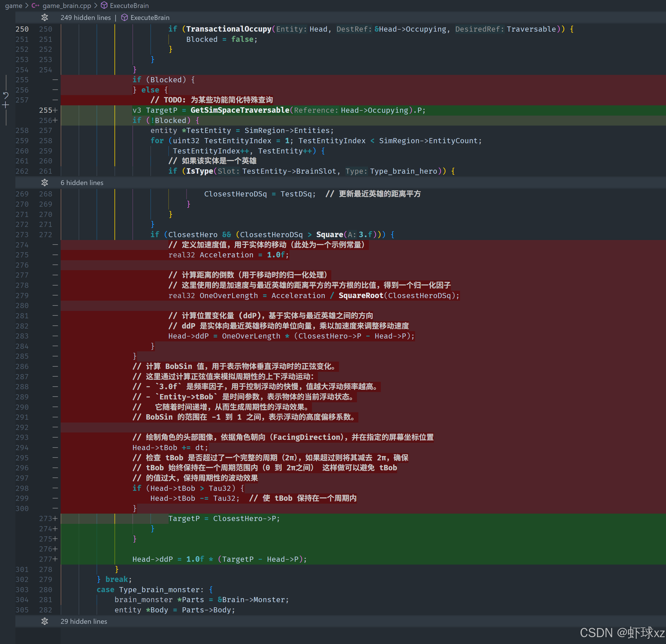Expand the 6 hidden lines region
The image size is (666, 644).
pyautogui.click(x=82, y=183)
